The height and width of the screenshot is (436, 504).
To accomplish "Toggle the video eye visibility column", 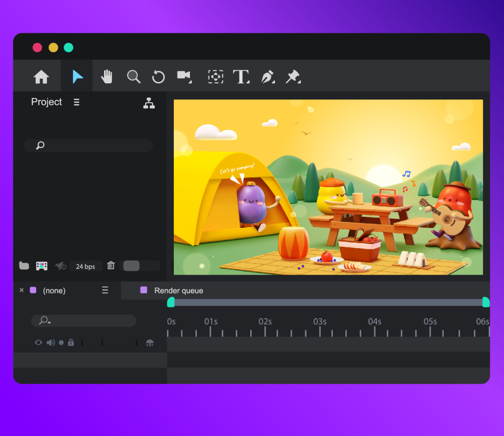I will click(38, 343).
